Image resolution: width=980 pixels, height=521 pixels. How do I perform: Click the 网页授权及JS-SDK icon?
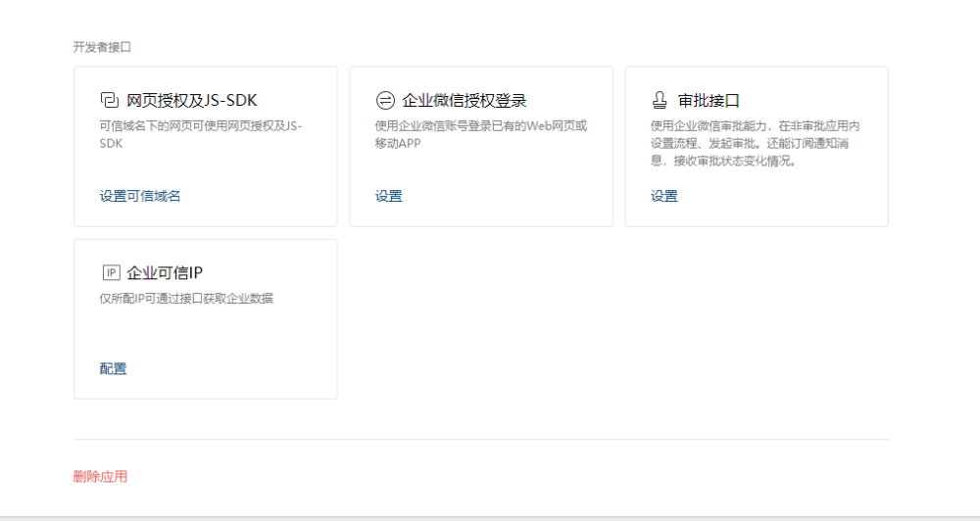click(x=110, y=100)
